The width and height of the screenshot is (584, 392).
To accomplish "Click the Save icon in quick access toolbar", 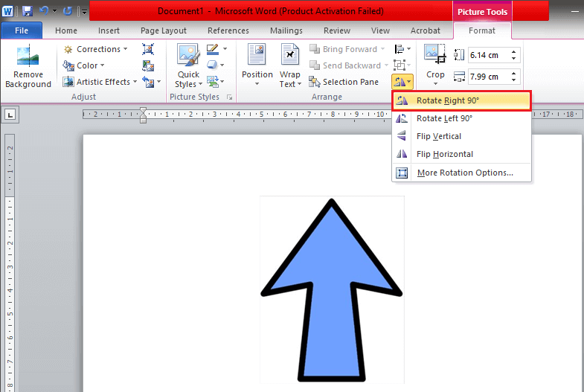I will (28, 11).
